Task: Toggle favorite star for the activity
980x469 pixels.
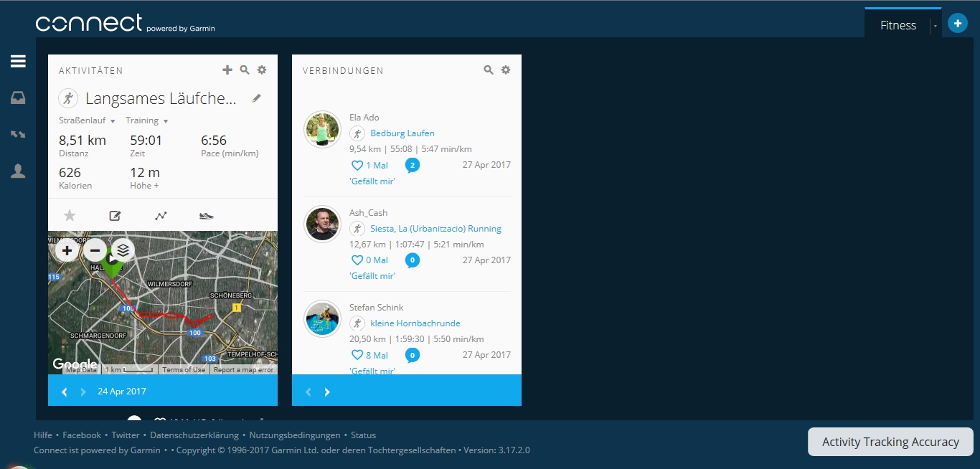Action: click(x=70, y=215)
